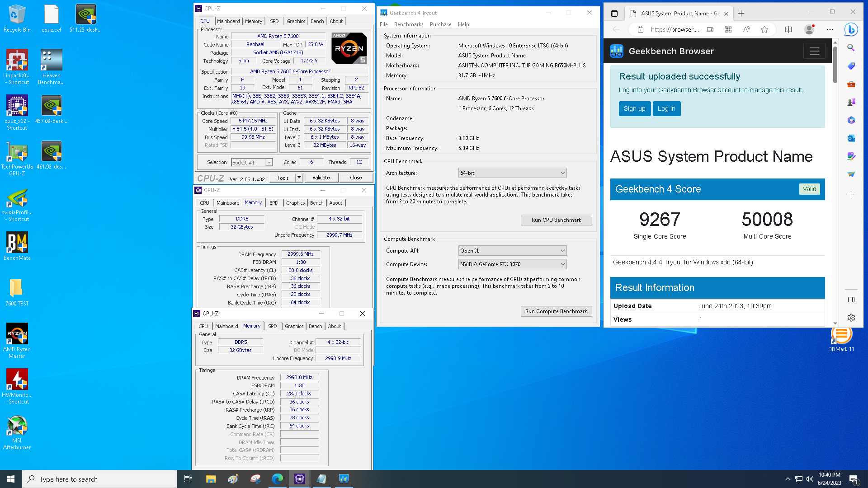Screen dimensions: 868x488
Task: Close the ASUS System Product Name tab
Action: click(726, 14)
